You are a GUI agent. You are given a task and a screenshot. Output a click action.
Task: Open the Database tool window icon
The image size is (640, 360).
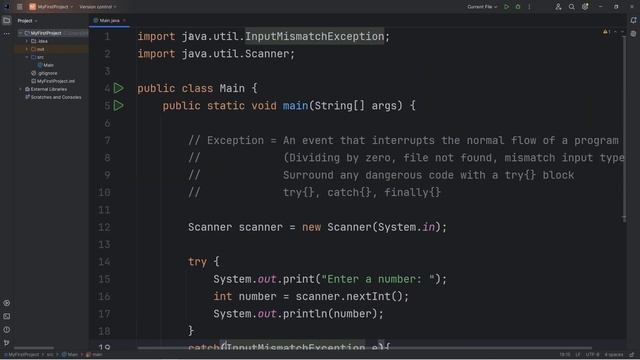click(633, 34)
